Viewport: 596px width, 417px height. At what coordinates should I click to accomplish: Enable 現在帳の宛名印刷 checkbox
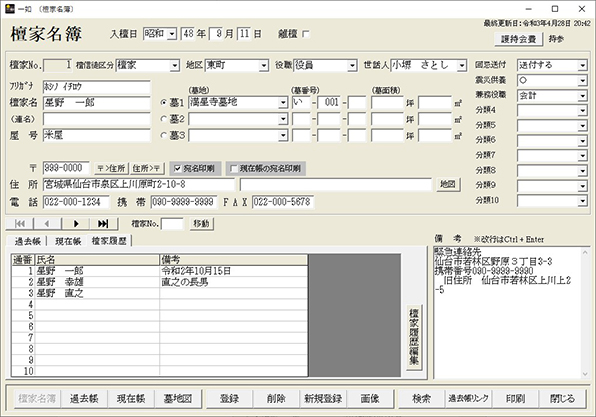coord(234,168)
